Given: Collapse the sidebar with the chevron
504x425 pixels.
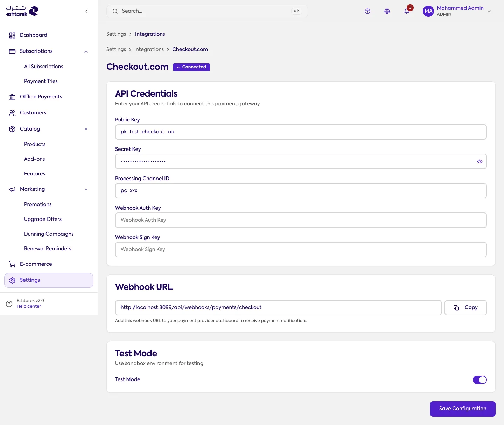Looking at the screenshot, I should pos(86,11).
